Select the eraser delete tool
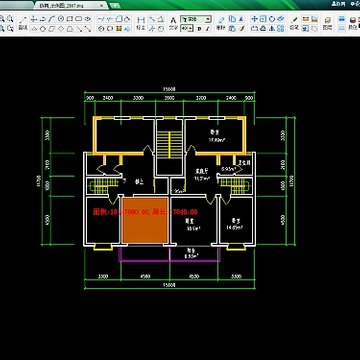The image size is (360, 360). coord(221,20)
